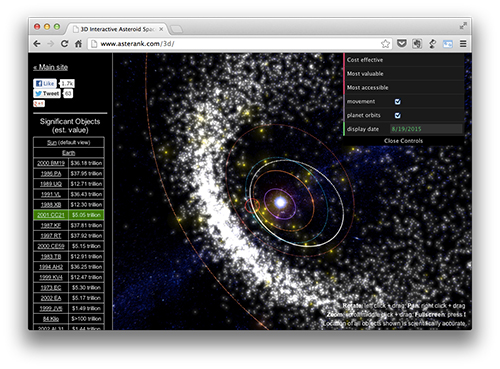Click Close Controls
This screenshot has height=369, width=500.
click(403, 141)
